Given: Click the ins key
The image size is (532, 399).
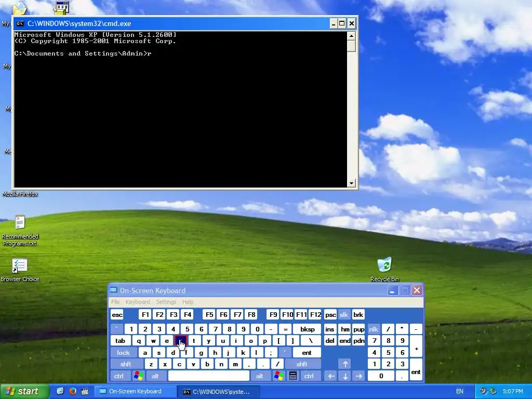Looking at the screenshot, I should (x=330, y=329).
